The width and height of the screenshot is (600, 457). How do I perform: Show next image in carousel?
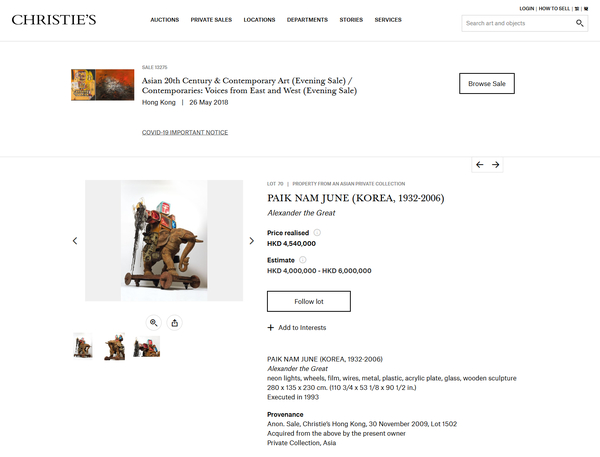tap(251, 241)
